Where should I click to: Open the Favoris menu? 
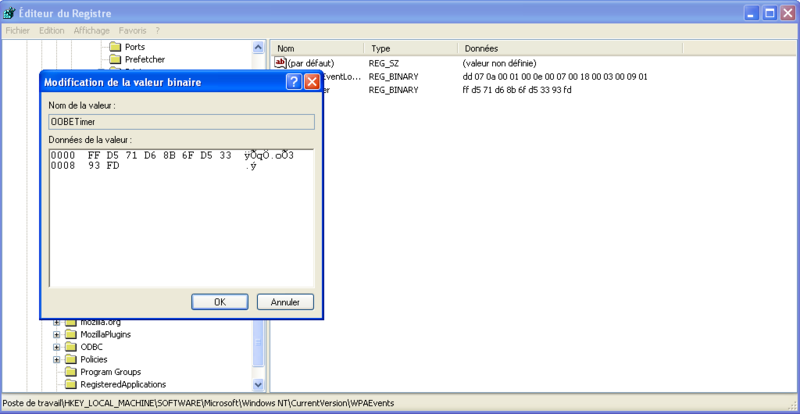[x=132, y=31]
